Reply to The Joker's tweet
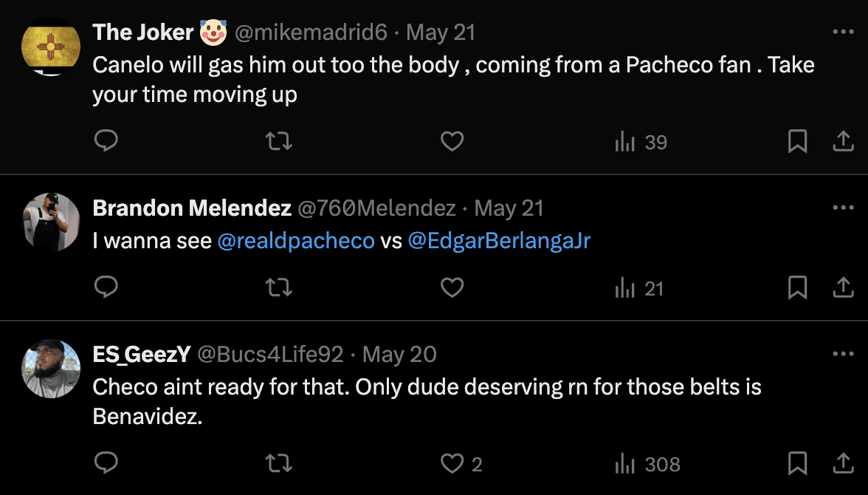The image size is (868, 495). coord(107,141)
